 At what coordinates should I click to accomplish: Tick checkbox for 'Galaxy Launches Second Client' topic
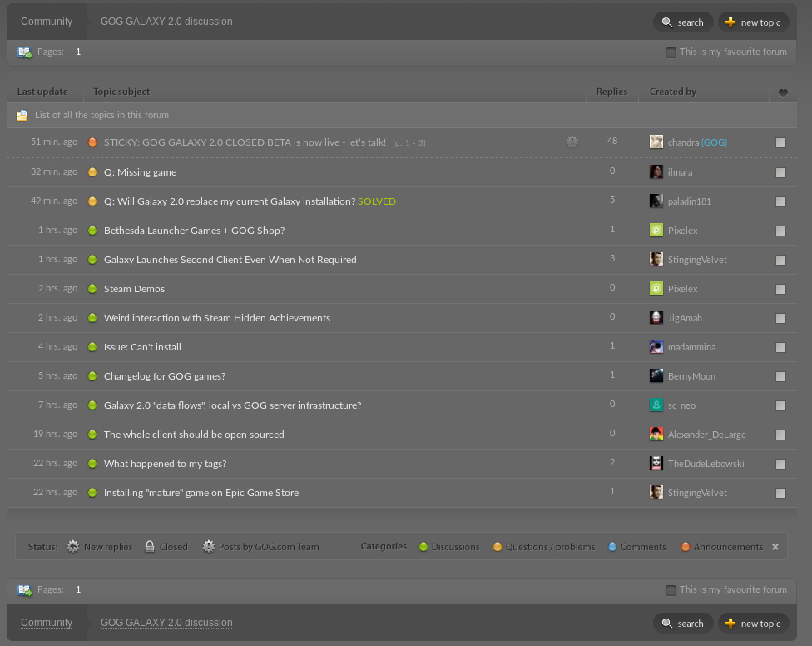[x=780, y=260]
